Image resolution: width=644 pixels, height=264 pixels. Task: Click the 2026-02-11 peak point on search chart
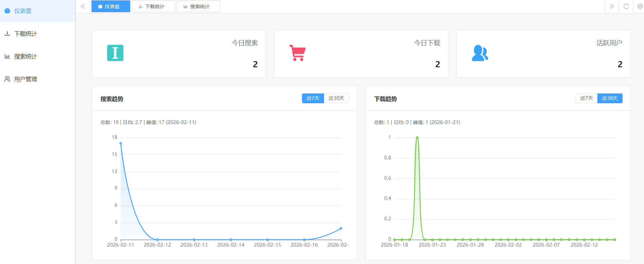(121, 143)
